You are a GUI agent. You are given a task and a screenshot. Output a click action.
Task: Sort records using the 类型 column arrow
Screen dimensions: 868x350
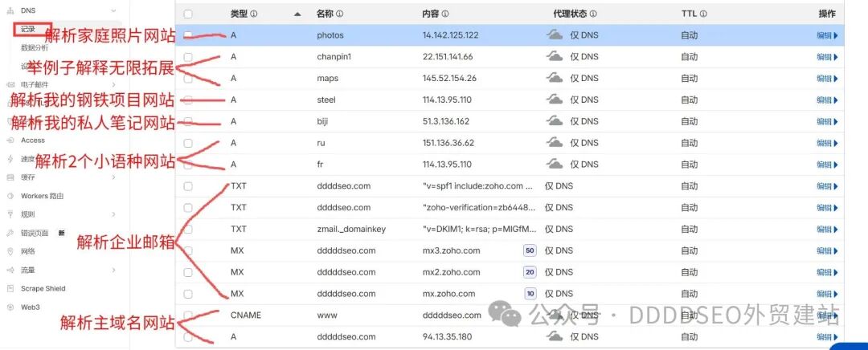(x=298, y=14)
